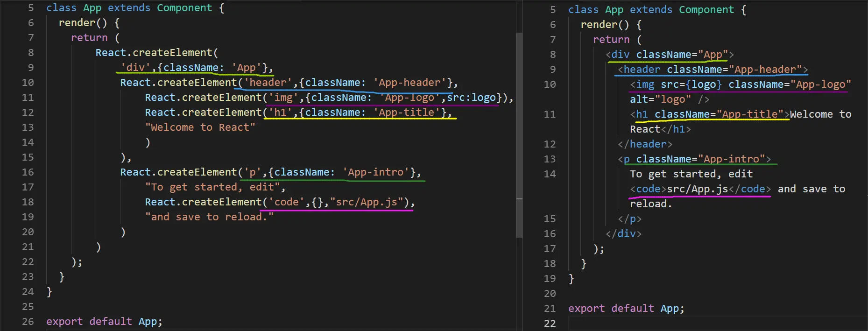Click 'reload.' text in right editor
The width and height of the screenshot is (868, 331).
point(651,204)
